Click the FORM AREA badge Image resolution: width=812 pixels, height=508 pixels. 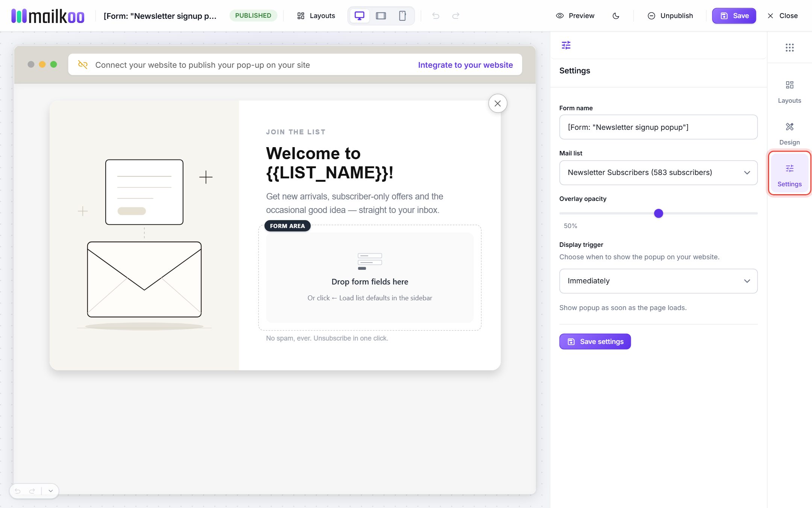[x=287, y=226]
